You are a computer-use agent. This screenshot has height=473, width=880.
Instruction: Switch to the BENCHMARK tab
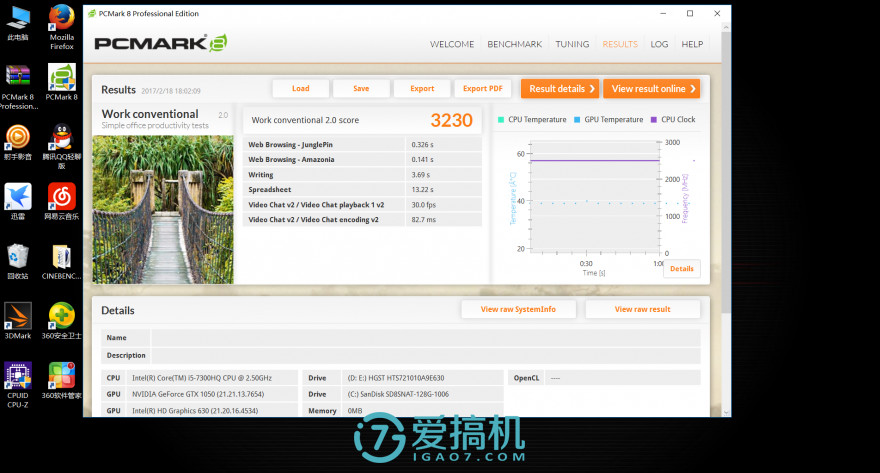click(x=515, y=44)
